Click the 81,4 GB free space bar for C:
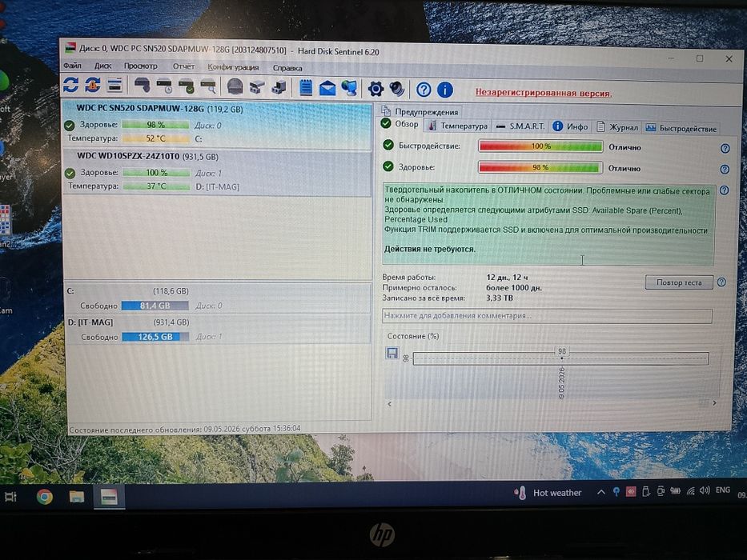Image resolution: width=747 pixels, height=560 pixels. coord(155,306)
